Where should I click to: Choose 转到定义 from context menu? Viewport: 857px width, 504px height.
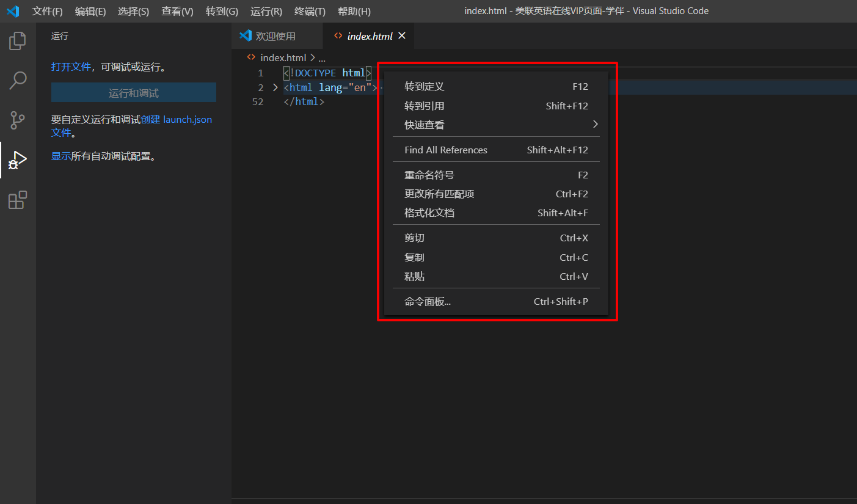496,87
